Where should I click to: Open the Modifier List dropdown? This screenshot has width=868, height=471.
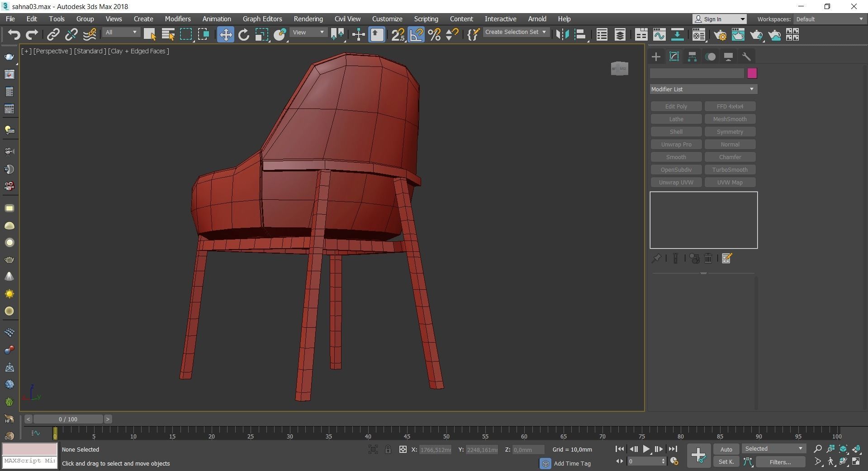703,89
